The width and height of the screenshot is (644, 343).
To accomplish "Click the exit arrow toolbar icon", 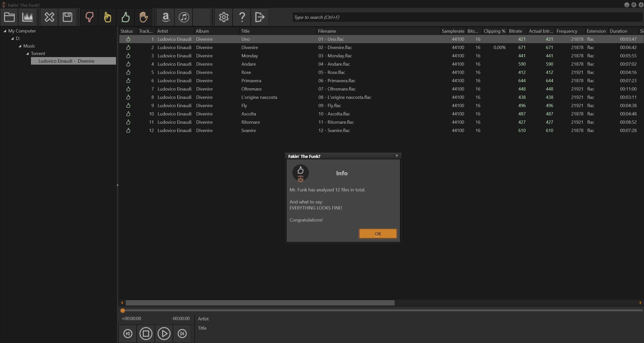I will coord(260,17).
